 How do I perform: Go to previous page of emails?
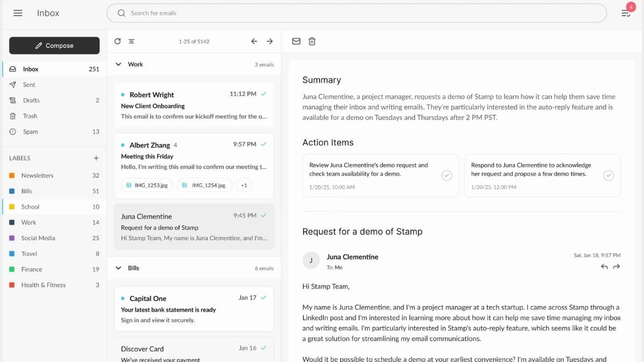254,41
